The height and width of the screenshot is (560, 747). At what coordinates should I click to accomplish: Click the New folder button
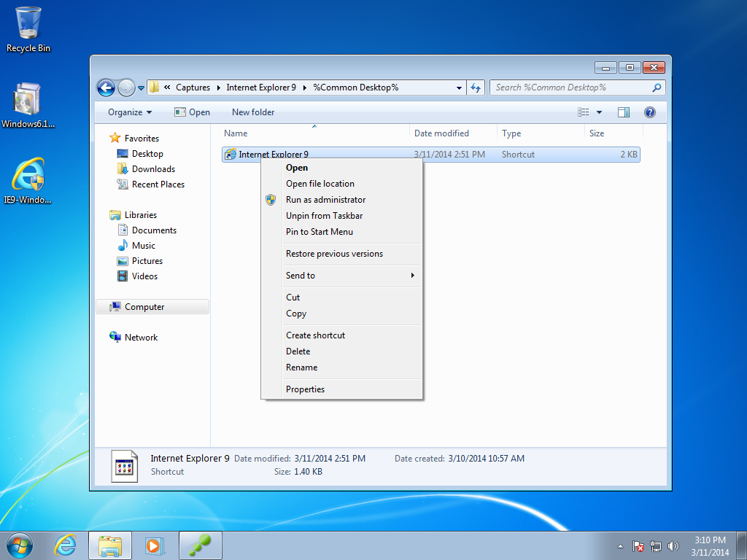tap(253, 112)
